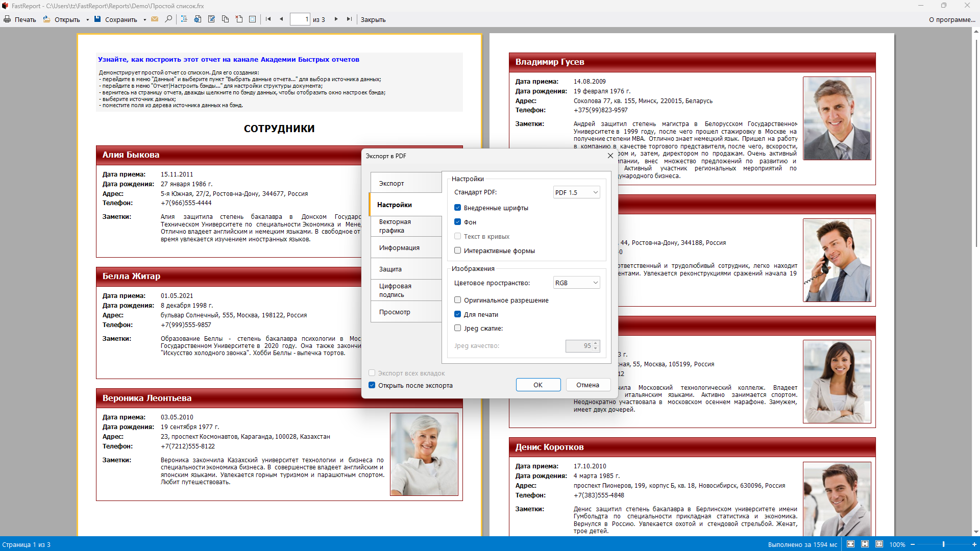The width and height of the screenshot is (980, 551).
Task: Open the Сохранить dropdown arrow
Action: click(145, 20)
